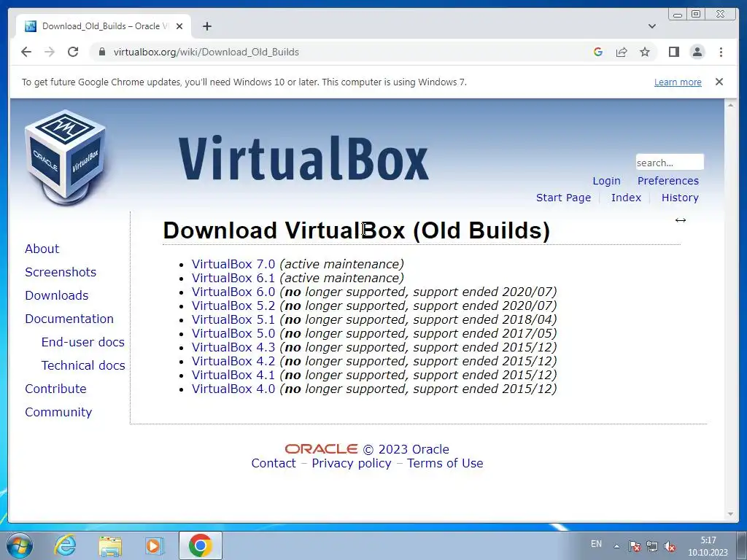Launch Internet Explorer from taskbar

pyautogui.click(x=65, y=545)
